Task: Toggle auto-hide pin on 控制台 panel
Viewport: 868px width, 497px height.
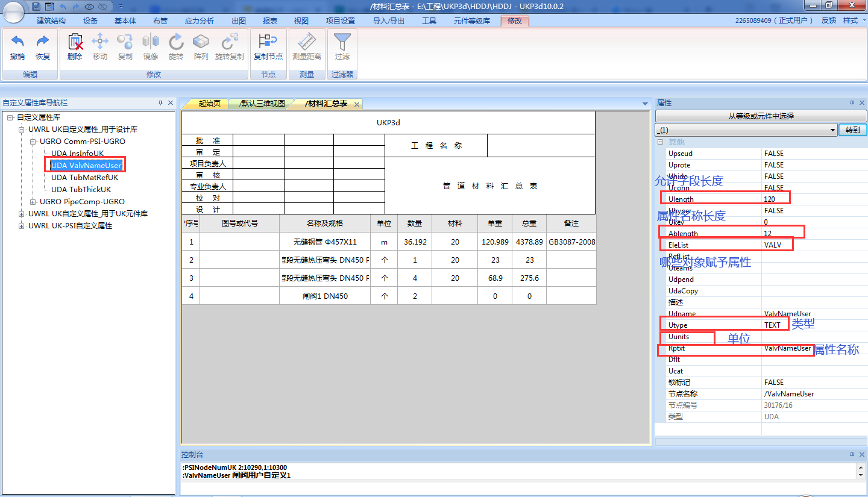Action: (852, 455)
